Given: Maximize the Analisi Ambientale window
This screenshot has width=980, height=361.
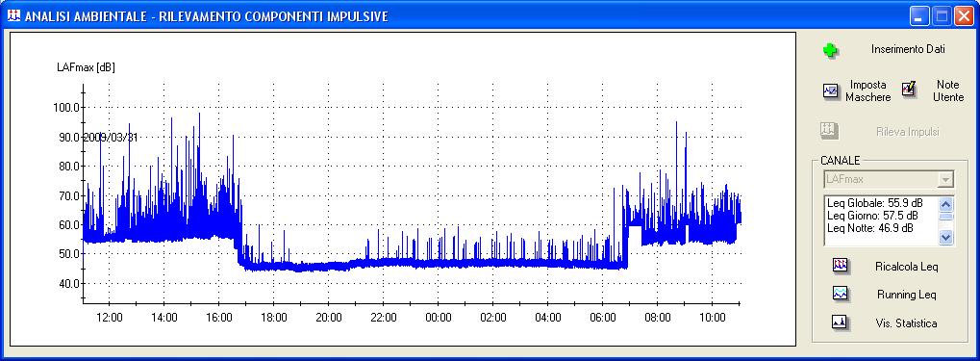Looking at the screenshot, I should click(942, 16).
